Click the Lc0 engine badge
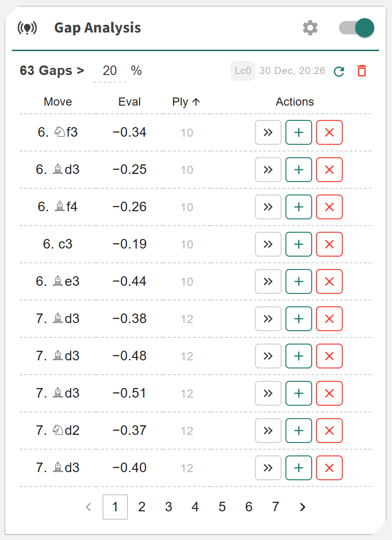The height and width of the screenshot is (540, 392). coord(243,71)
